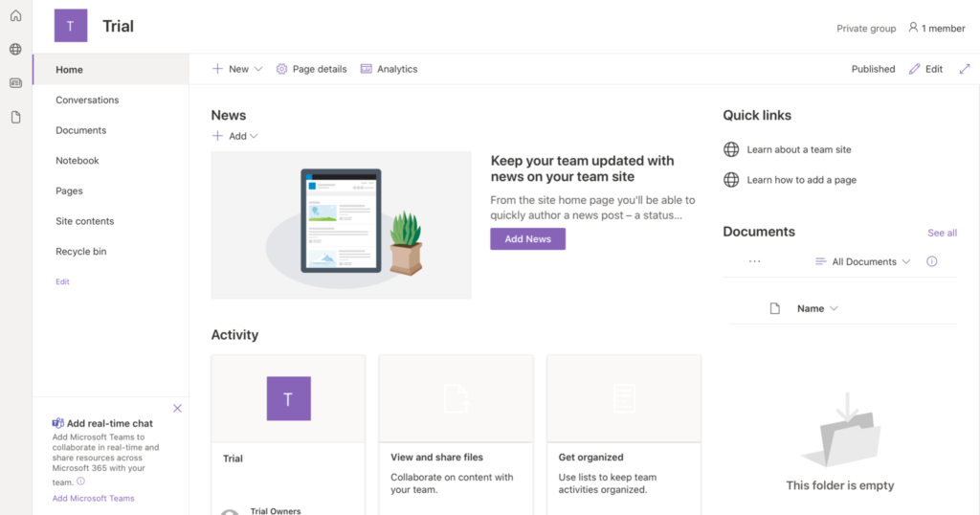
Task: Click See all in Documents section
Action: [x=942, y=233]
